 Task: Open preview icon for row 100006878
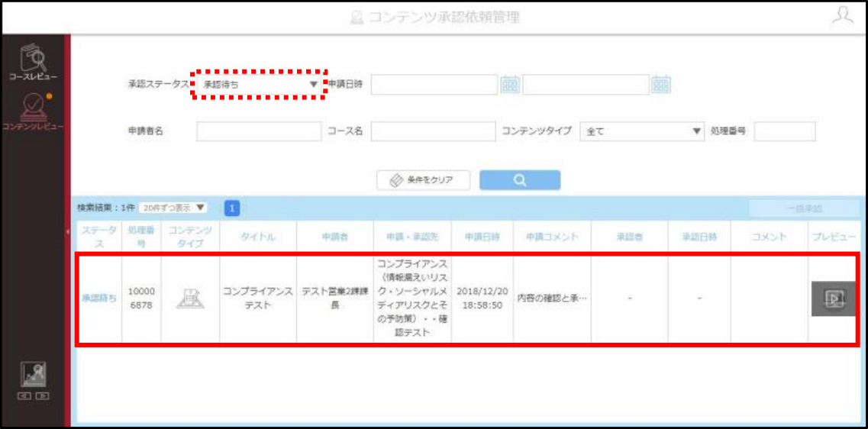(x=833, y=298)
